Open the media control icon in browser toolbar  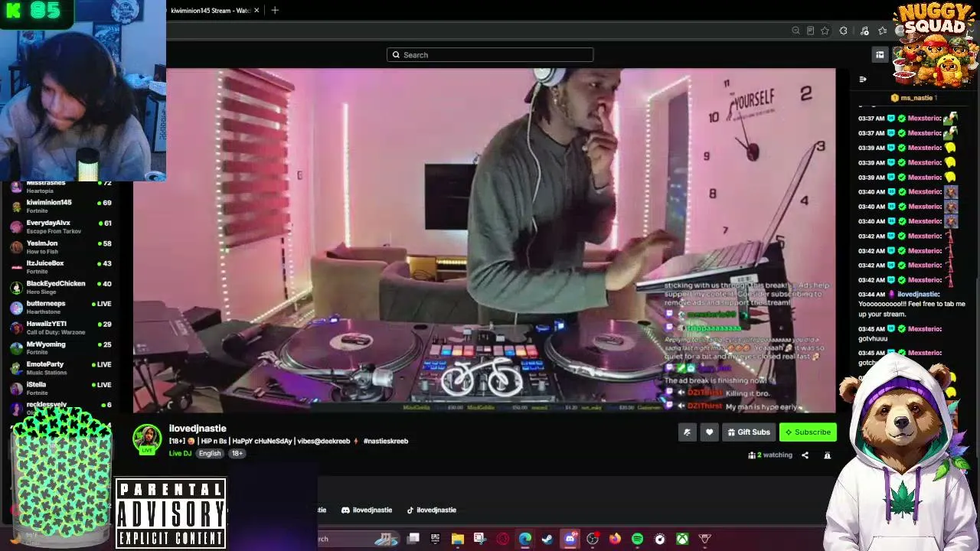pos(864,31)
